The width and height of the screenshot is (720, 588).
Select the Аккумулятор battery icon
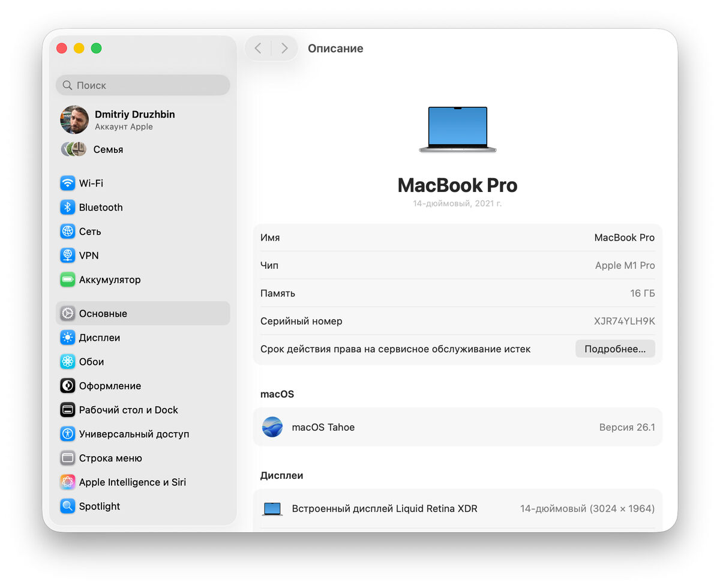68,279
